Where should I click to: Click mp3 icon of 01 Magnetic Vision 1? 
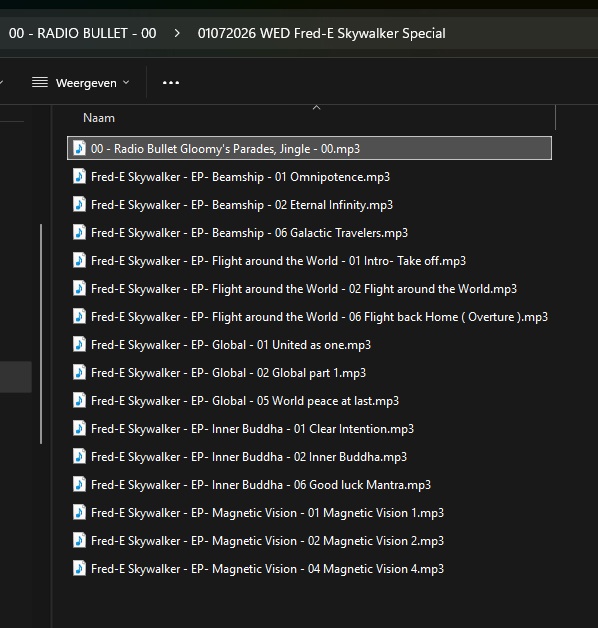tap(79, 513)
